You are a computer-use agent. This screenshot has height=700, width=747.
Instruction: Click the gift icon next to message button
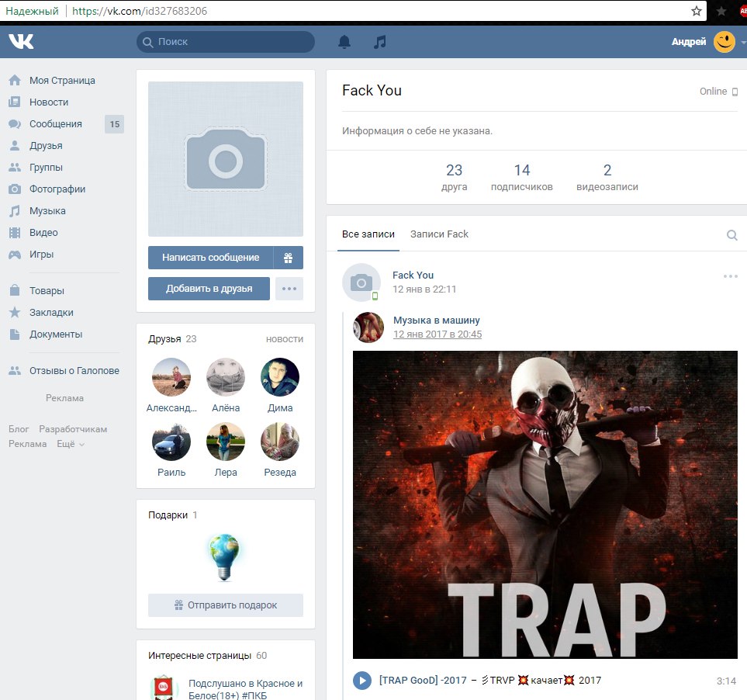click(x=288, y=258)
